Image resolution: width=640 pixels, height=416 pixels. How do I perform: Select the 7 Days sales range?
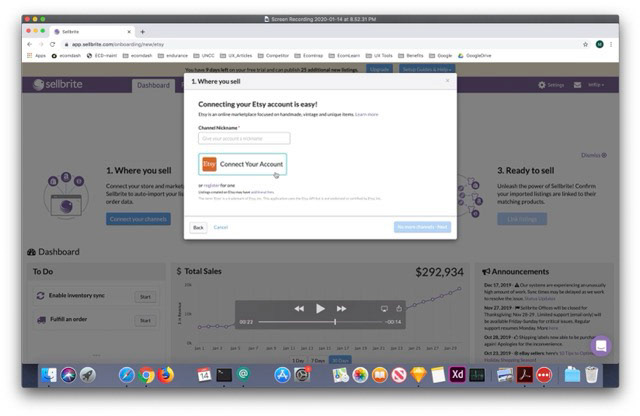pyautogui.click(x=318, y=360)
